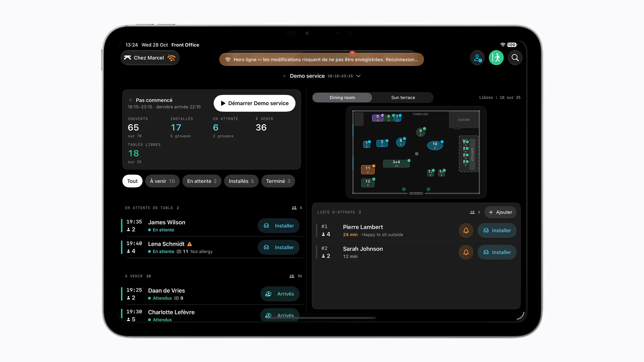Open the Chez Marcel restaurant selector

(150, 58)
